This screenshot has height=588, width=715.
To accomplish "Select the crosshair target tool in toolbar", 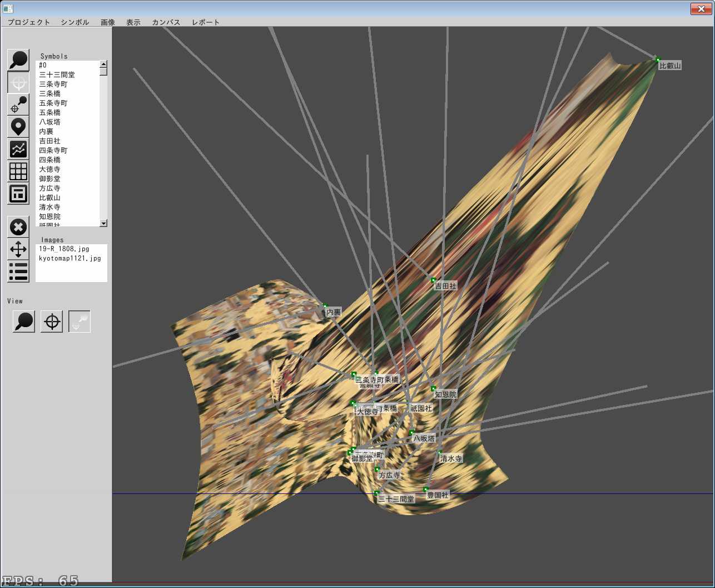I will (x=18, y=82).
